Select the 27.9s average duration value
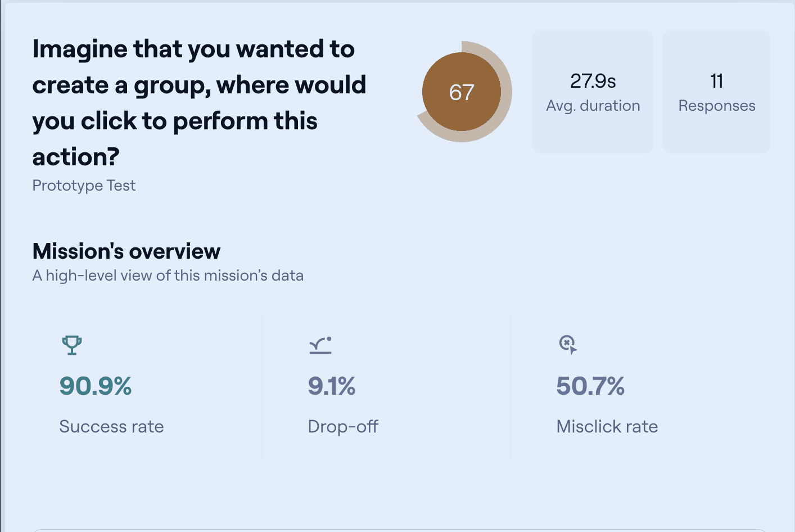Image resolution: width=795 pixels, height=532 pixels. (593, 81)
